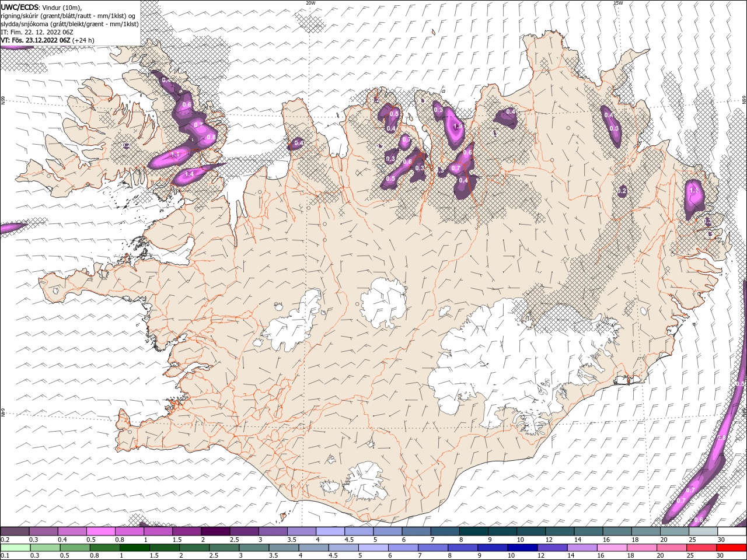
Task: Click the '0.8' value in the southeast offshore band
Action: [x=721, y=437]
